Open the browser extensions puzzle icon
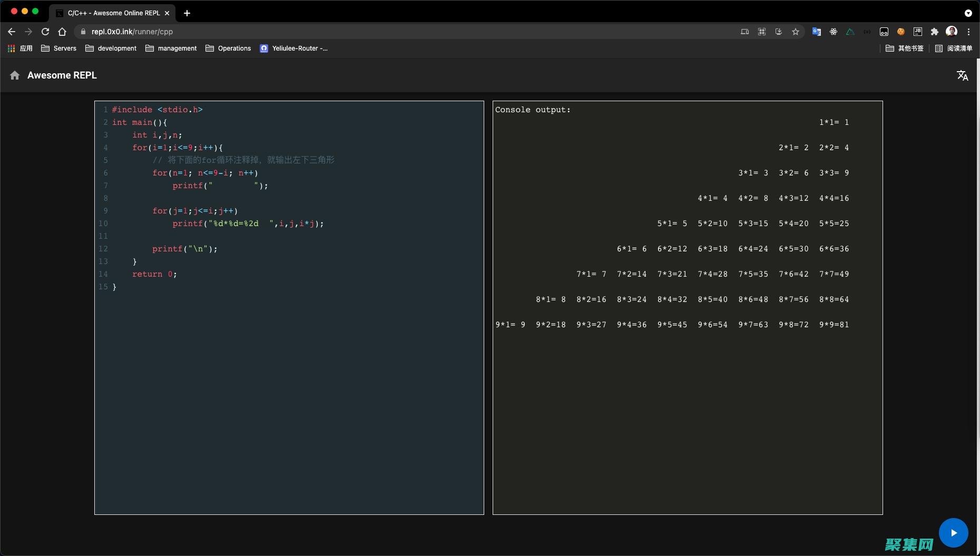 935,32
